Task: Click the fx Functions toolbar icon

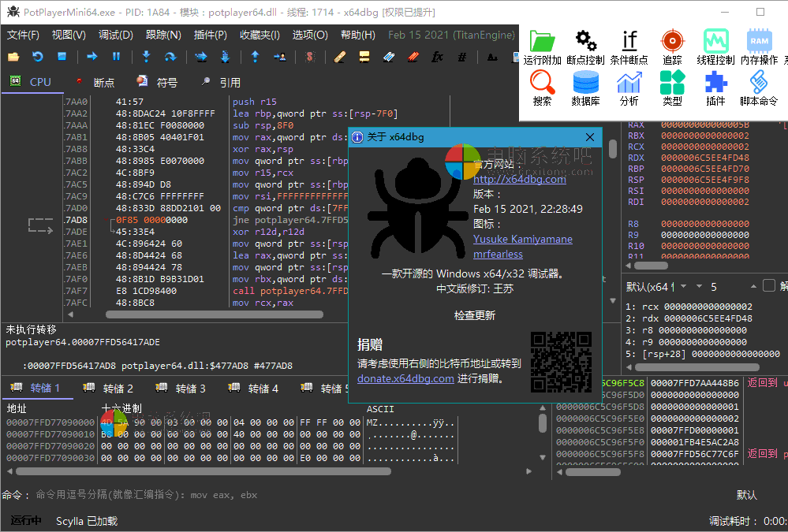Action: [437, 57]
